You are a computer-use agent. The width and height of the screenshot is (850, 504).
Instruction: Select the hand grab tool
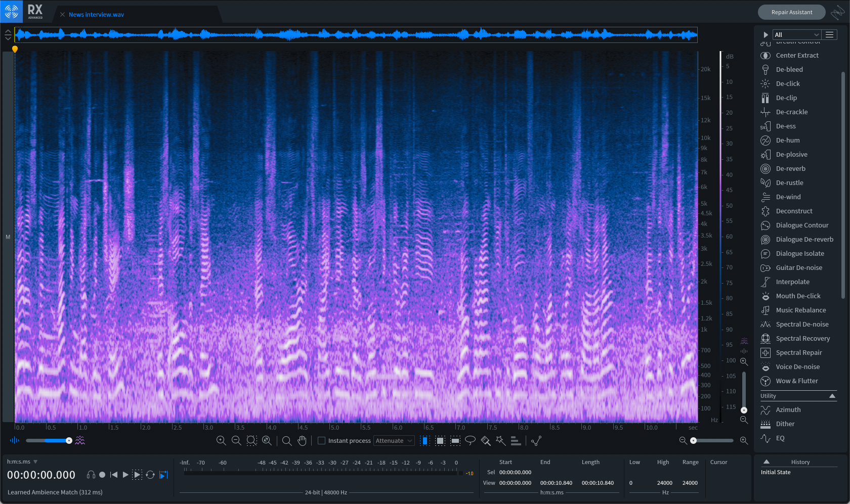pos(302,441)
